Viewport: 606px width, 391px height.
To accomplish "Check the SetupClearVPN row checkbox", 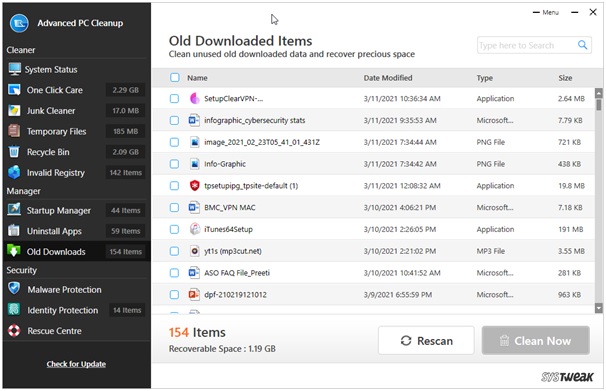I will point(174,99).
